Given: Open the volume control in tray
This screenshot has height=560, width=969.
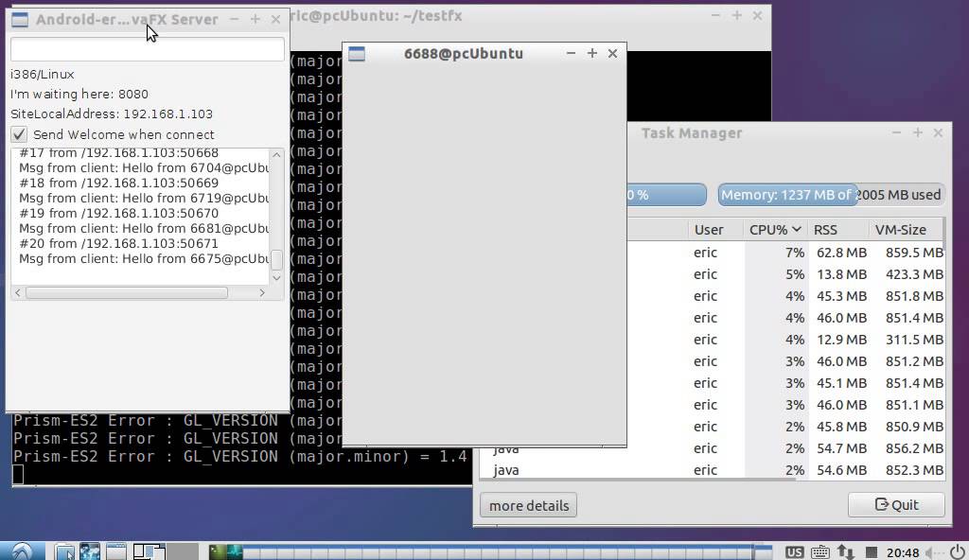Looking at the screenshot, I should click(933, 552).
